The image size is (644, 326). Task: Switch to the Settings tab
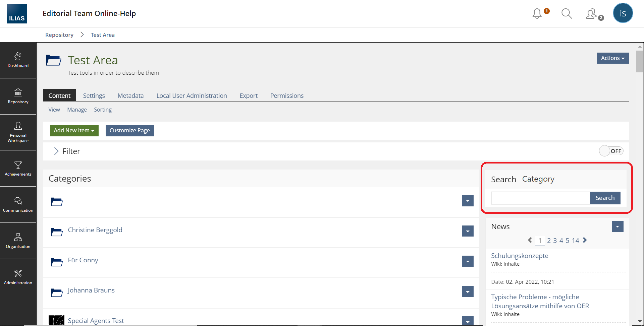pos(94,95)
